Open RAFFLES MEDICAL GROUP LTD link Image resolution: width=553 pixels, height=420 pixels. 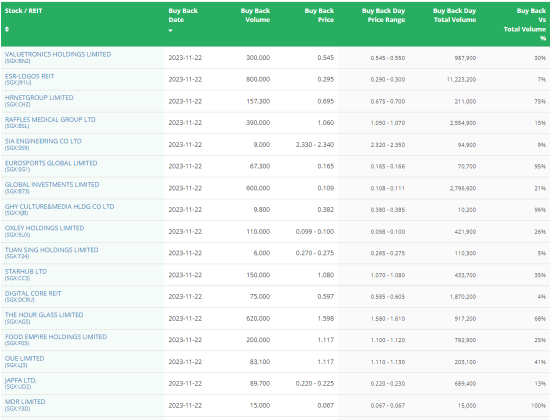click(x=50, y=120)
